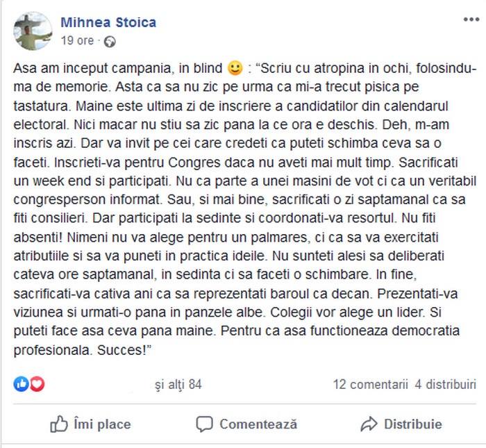Click the speech bubble icon beside Comentează
This screenshot has width=486, height=448.
point(204,424)
